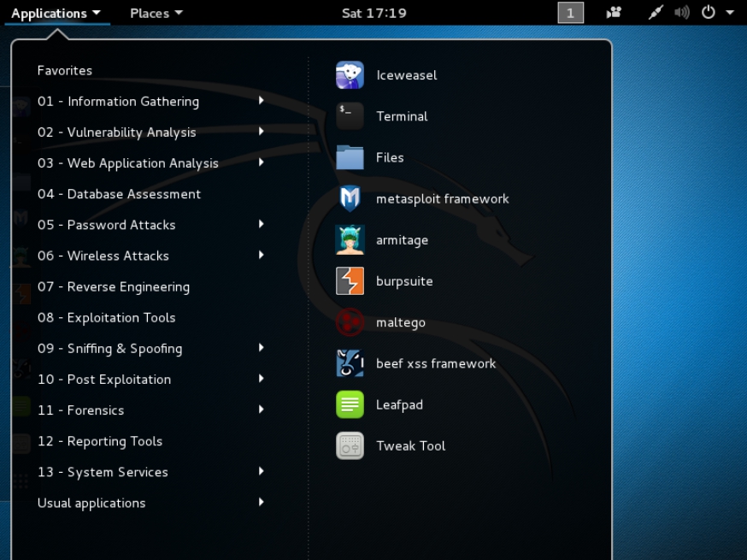
Task: Click the volume icon in the top bar
Action: pos(682,12)
